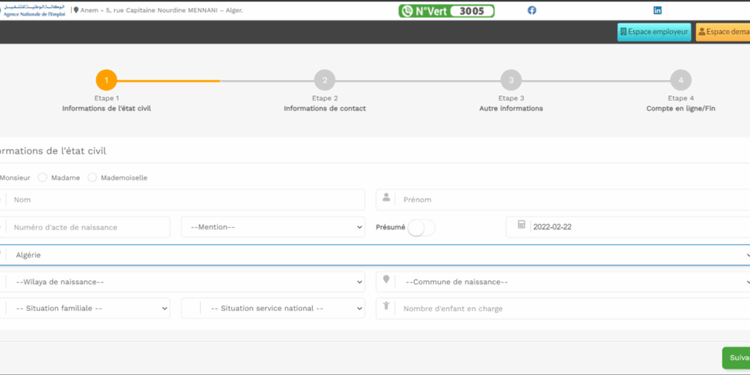Click the calendar icon beside the date field
This screenshot has height=375, width=750.
tap(522, 224)
